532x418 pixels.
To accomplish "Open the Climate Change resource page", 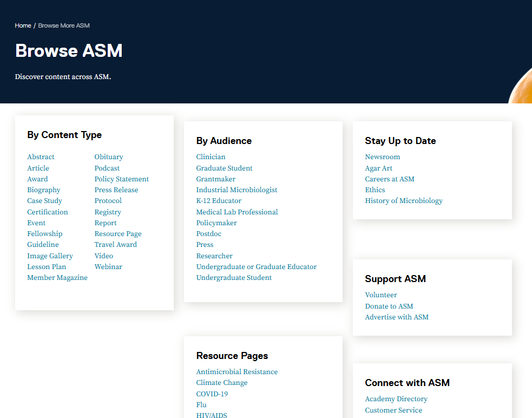I will point(221,383).
